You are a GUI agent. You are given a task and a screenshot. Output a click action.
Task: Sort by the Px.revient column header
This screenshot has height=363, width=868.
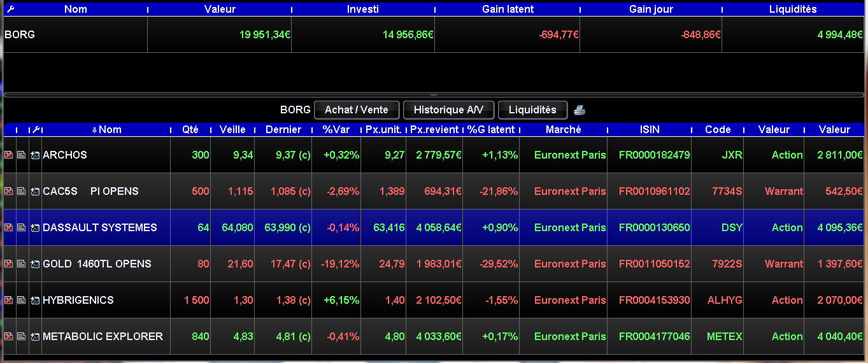click(x=434, y=129)
